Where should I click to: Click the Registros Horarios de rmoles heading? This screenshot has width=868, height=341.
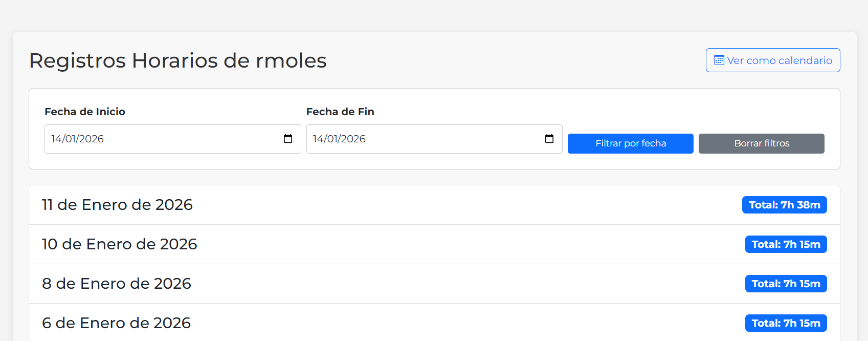178,60
